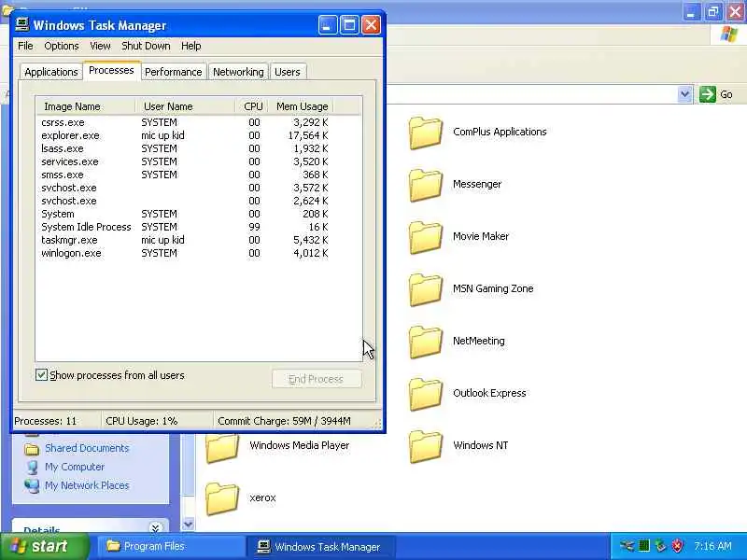Click the Task Manager title bar icon

[x=21, y=25]
